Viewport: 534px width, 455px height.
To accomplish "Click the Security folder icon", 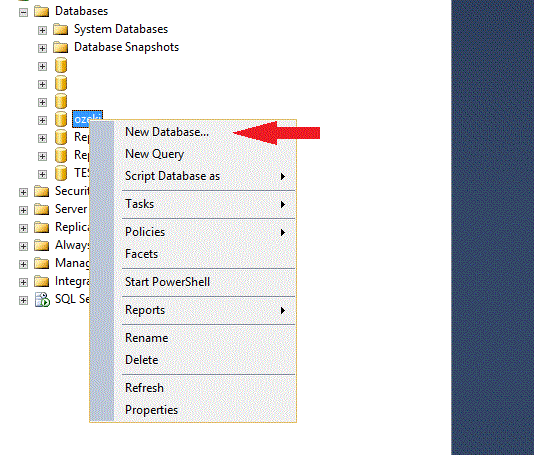I will [42, 191].
